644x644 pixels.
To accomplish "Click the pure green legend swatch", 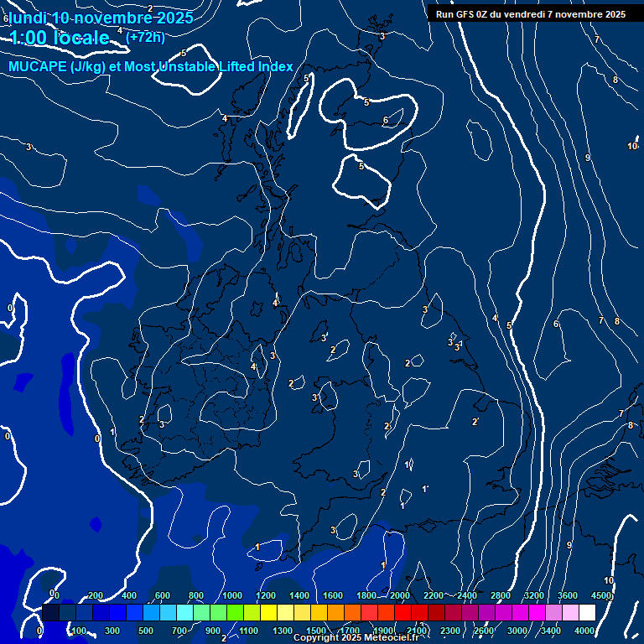I will [235, 612].
